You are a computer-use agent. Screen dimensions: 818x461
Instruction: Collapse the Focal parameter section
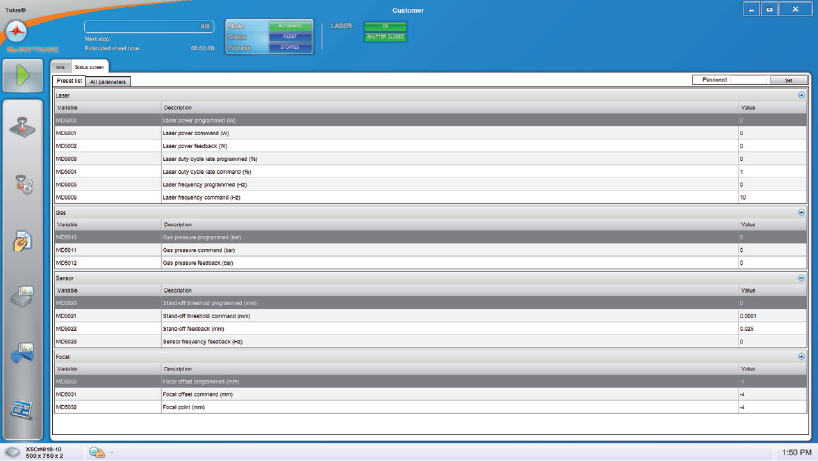point(801,356)
